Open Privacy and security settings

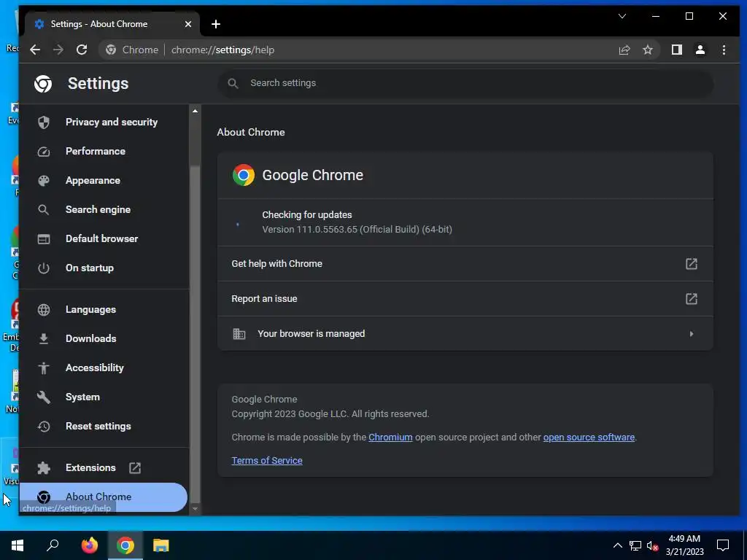click(x=104, y=122)
